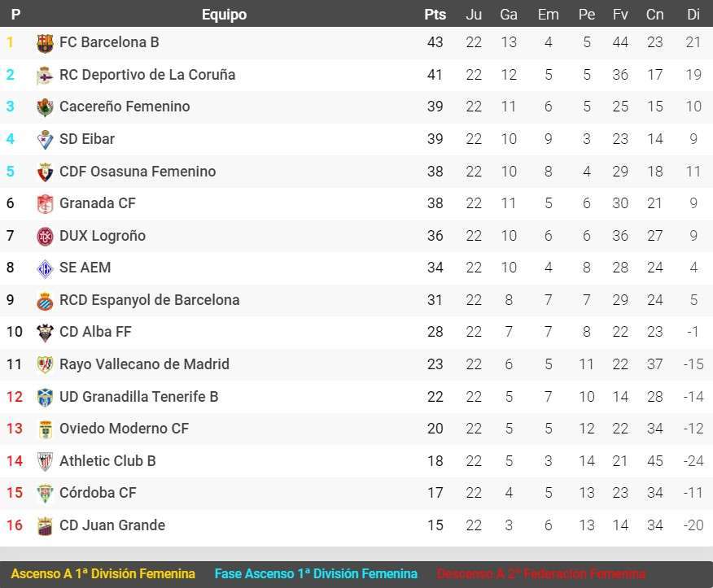The image size is (713, 588).
Task: Click the DUX Logroño club icon
Action: [45, 235]
